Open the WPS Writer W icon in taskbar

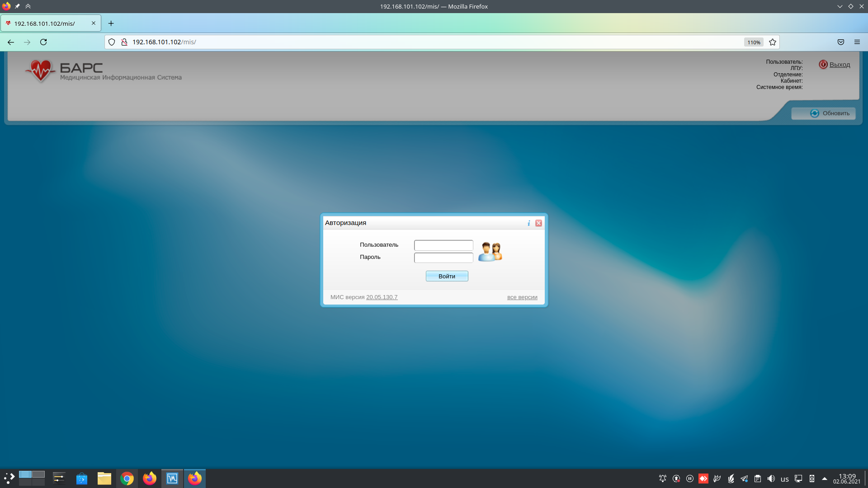pos(172,479)
